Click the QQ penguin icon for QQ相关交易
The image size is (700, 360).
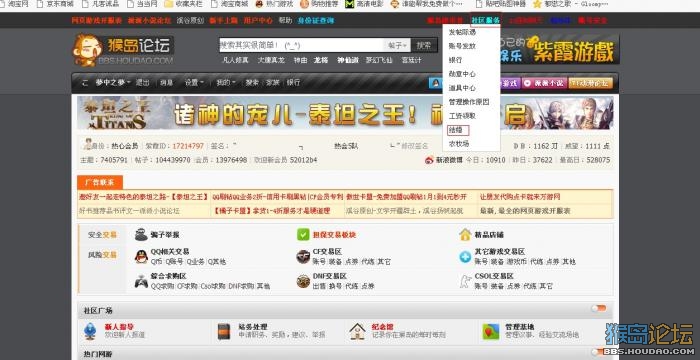click(x=142, y=256)
